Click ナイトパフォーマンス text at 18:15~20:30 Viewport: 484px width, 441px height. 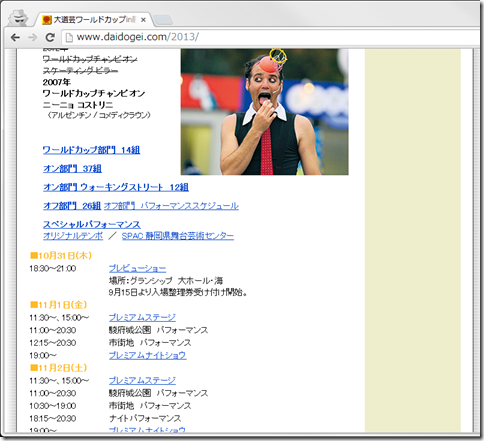[x=145, y=418]
